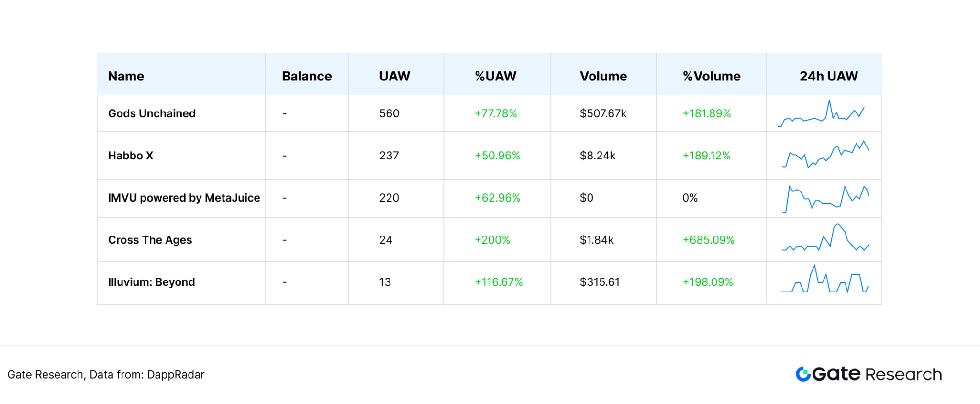This screenshot has height=404, width=980.
Task: Sort by %UAW column header
Action: pos(495,76)
